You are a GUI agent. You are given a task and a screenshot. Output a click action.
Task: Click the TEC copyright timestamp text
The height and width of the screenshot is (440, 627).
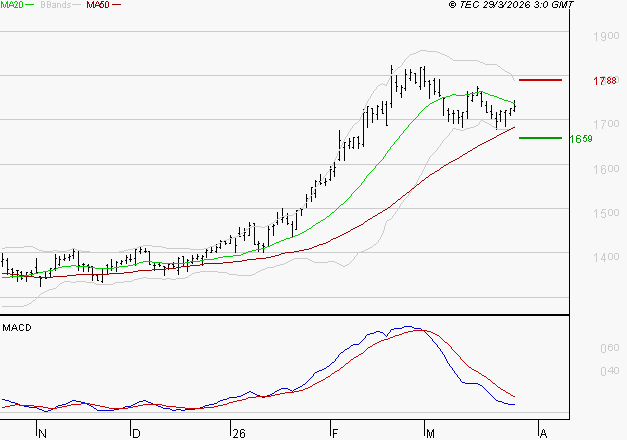pyautogui.click(x=511, y=5)
